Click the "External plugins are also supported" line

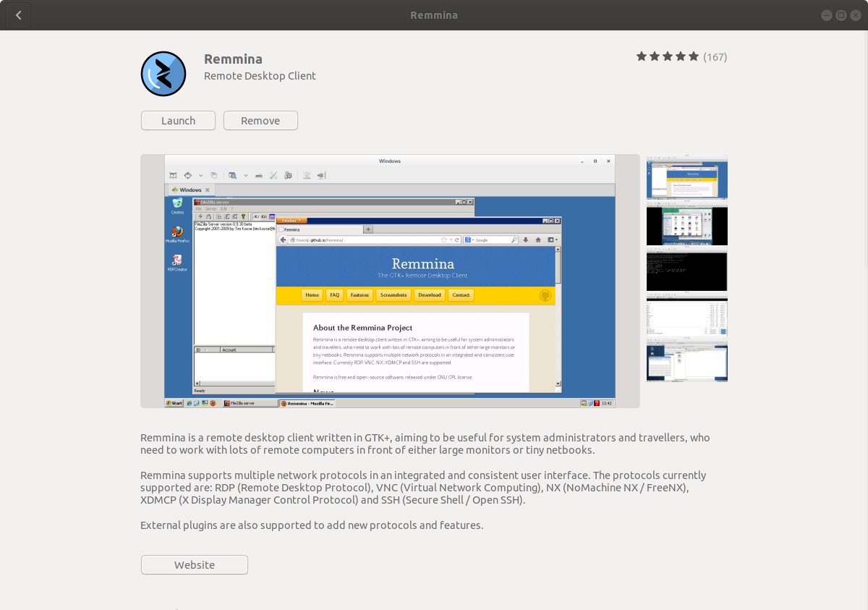point(312,525)
